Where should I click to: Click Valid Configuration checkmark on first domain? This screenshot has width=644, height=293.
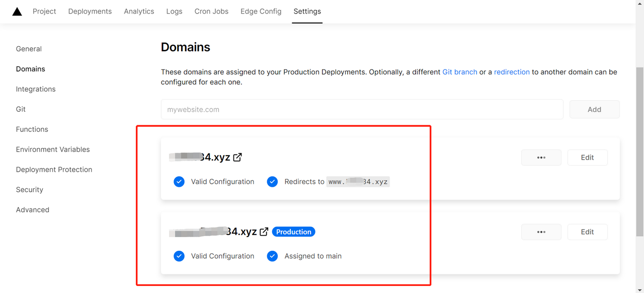(179, 182)
